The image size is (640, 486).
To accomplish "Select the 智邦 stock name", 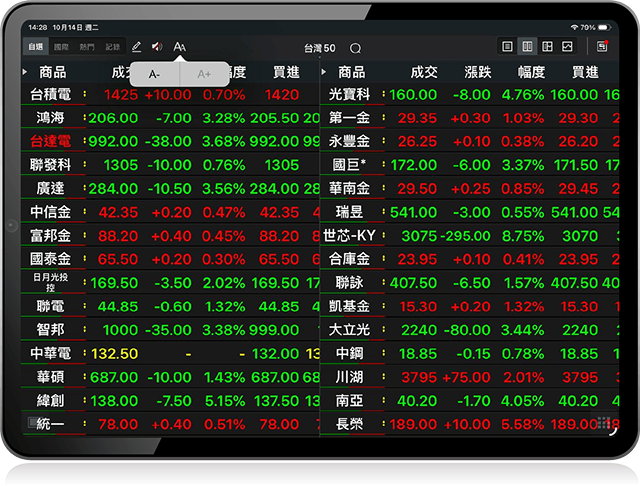I will pos(51,329).
